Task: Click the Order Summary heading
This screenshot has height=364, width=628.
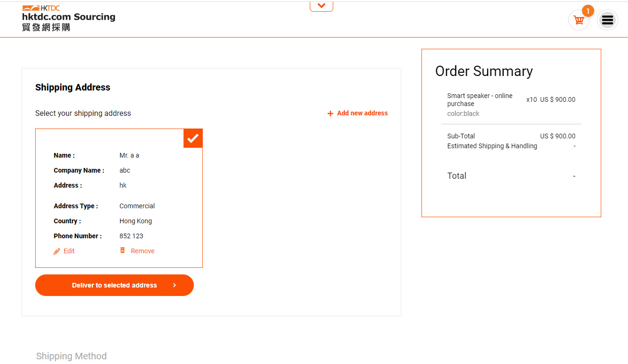Action: tap(484, 71)
